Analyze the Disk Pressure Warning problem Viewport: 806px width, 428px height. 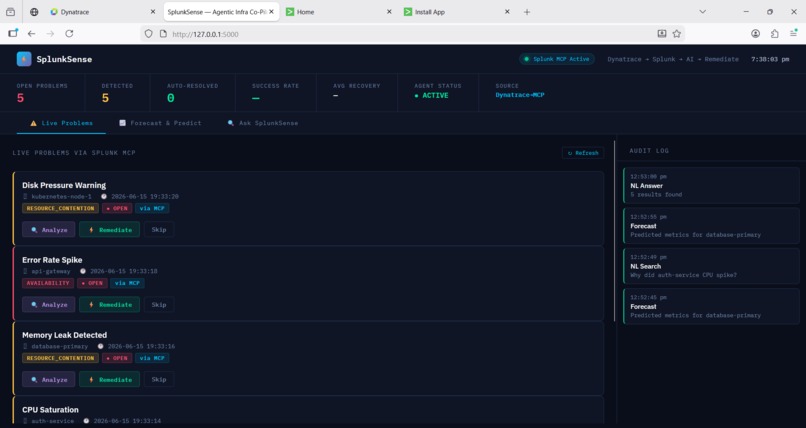point(48,230)
